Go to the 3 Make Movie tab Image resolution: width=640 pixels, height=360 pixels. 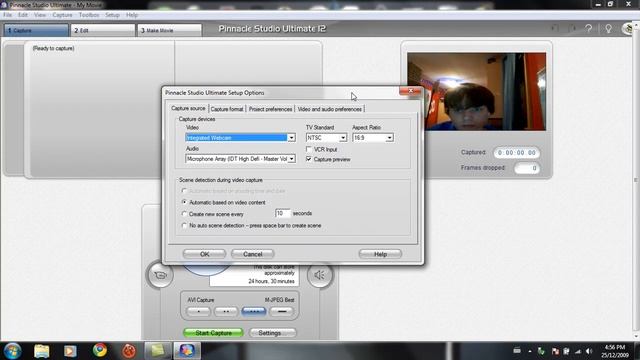point(169,30)
